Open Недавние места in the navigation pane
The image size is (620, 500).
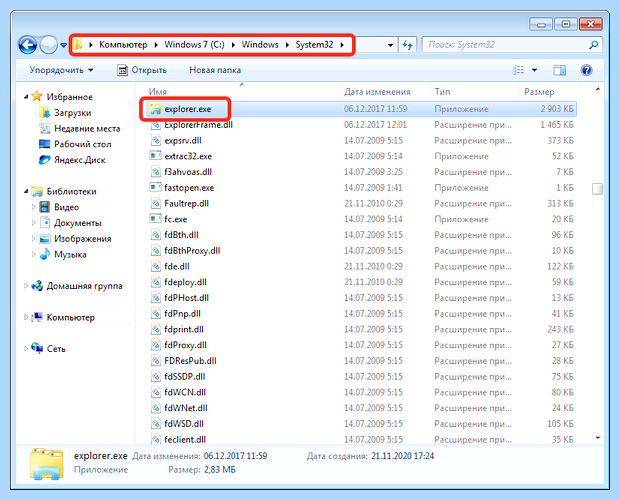pos(87,128)
